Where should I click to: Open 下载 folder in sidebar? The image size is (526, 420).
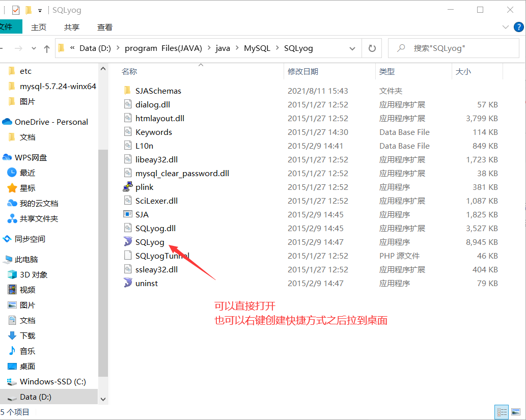(27, 335)
